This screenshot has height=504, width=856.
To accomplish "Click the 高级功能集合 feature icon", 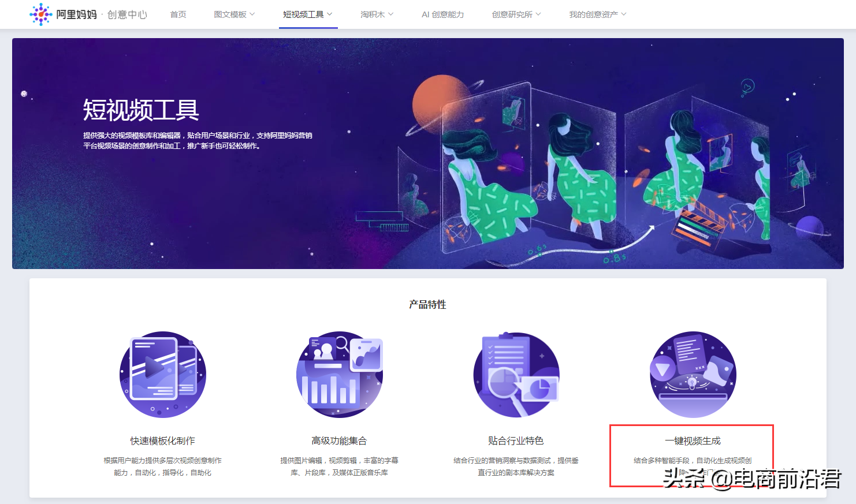I will 340,375.
